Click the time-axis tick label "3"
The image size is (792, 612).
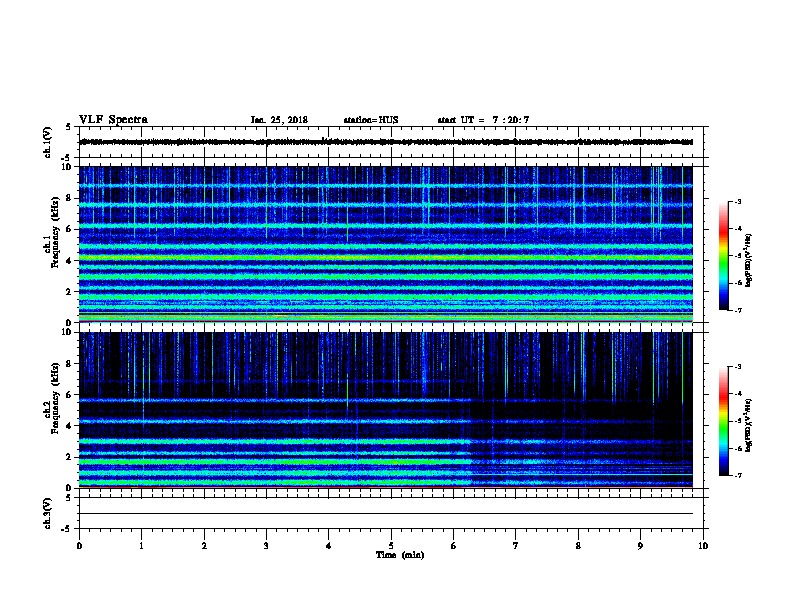(x=266, y=546)
